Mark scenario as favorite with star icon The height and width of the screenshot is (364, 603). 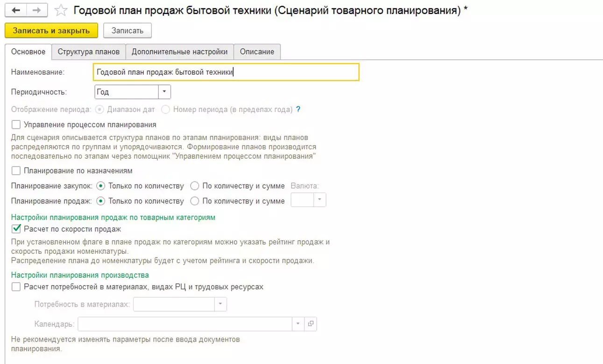[61, 10]
